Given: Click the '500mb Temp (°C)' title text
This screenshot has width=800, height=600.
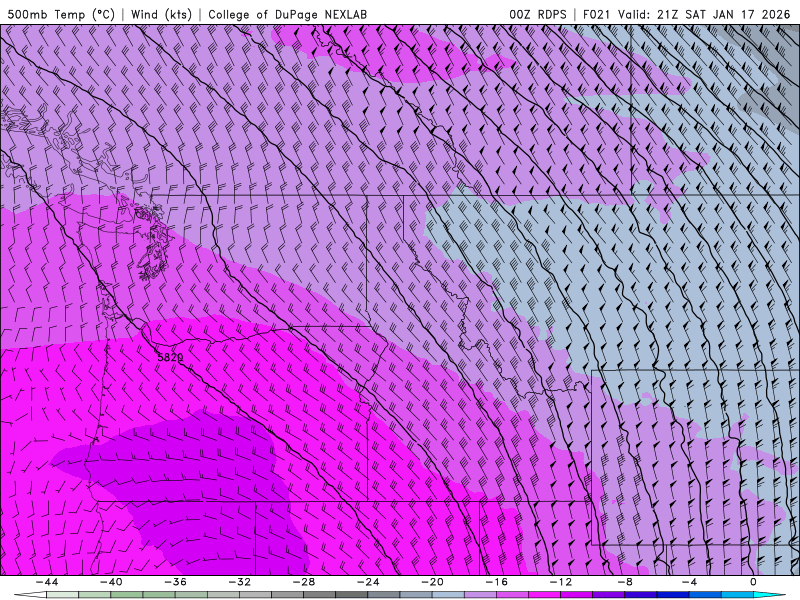Looking at the screenshot, I should click(x=61, y=14).
